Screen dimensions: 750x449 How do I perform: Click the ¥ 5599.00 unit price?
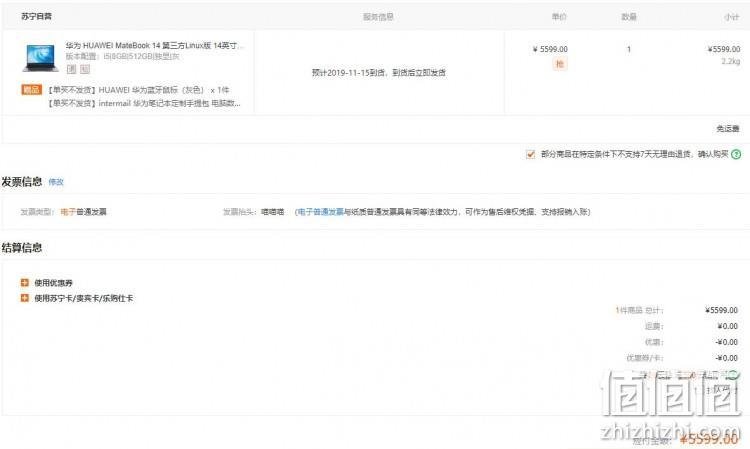pos(550,49)
